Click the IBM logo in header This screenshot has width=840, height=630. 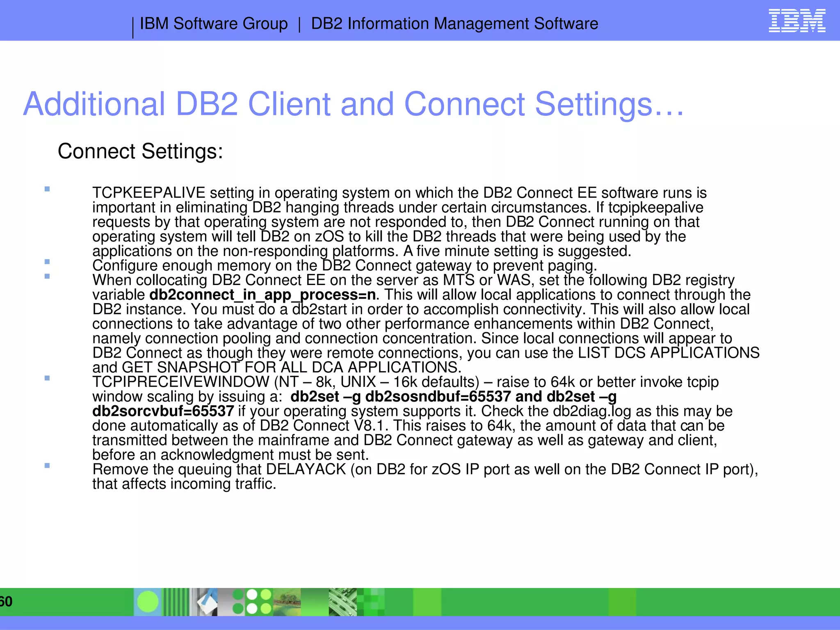coord(797,21)
